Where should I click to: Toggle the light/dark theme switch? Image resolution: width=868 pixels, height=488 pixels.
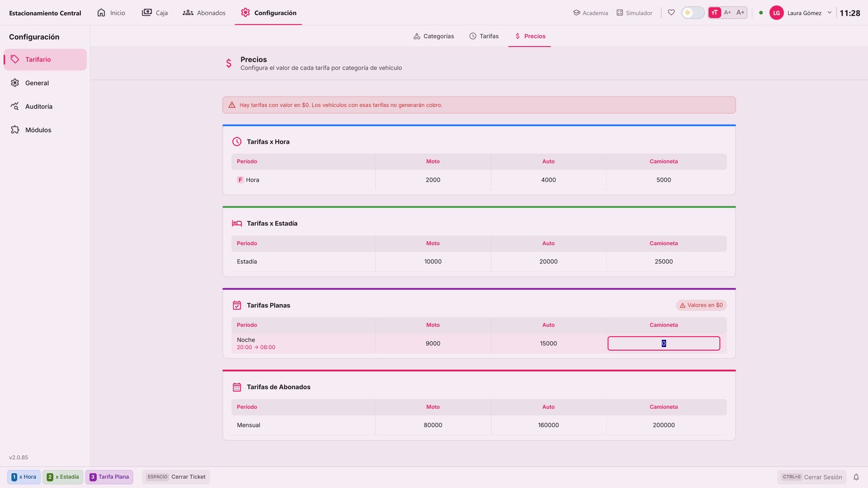693,12
